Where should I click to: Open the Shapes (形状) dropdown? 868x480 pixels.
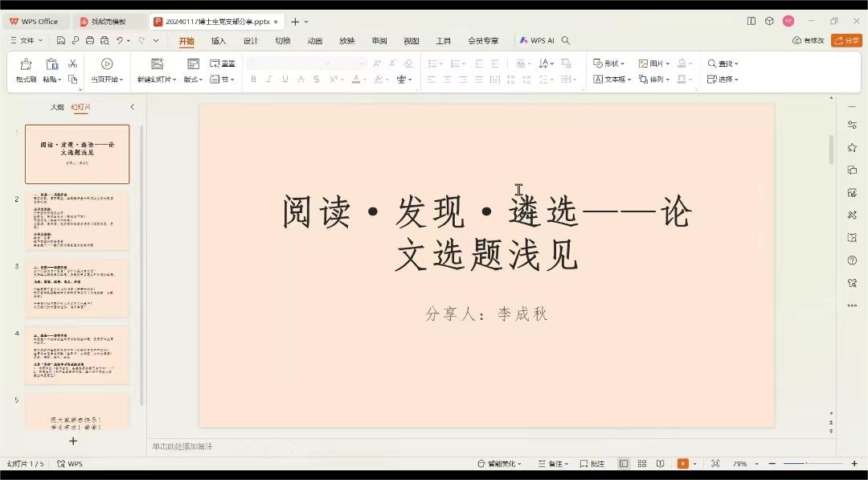coord(609,64)
